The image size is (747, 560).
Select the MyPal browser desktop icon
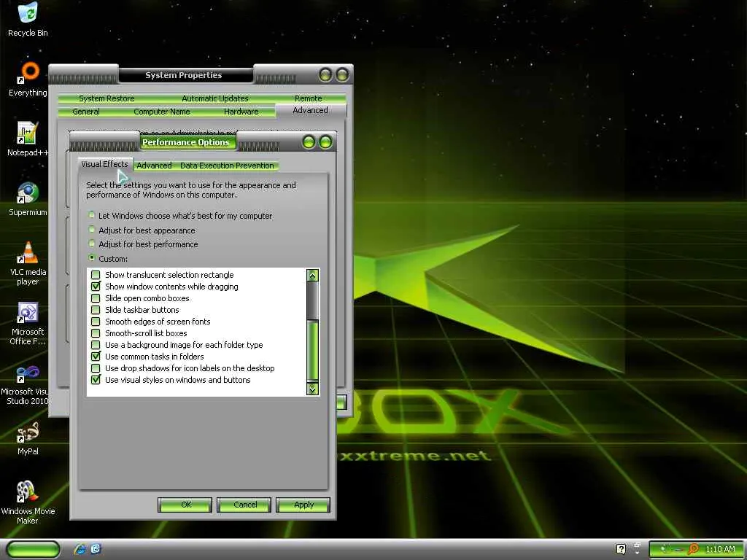tap(28, 438)
